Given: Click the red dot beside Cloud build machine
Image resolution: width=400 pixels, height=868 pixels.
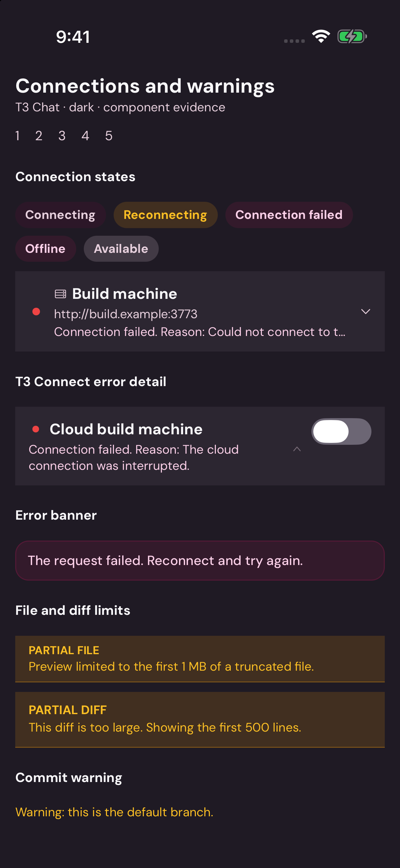Looking at the screenshot, I should point(36,429).
